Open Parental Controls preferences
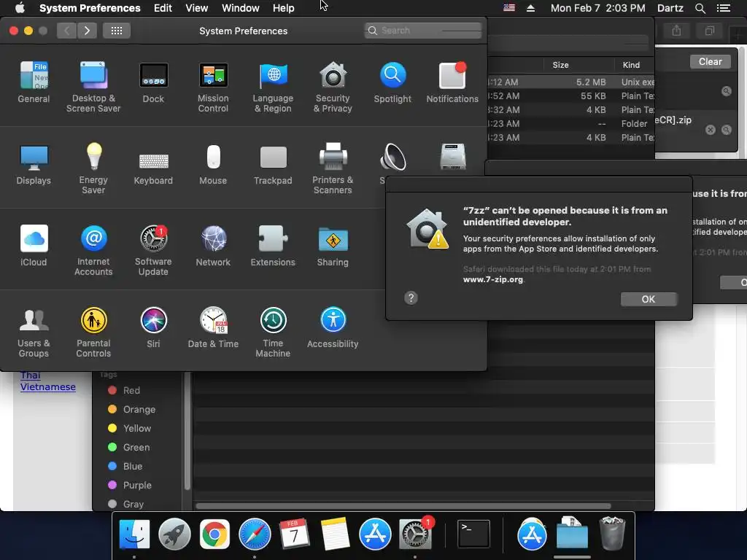The width and height of the screenshot is (747, 560). [x=93, y=332]
